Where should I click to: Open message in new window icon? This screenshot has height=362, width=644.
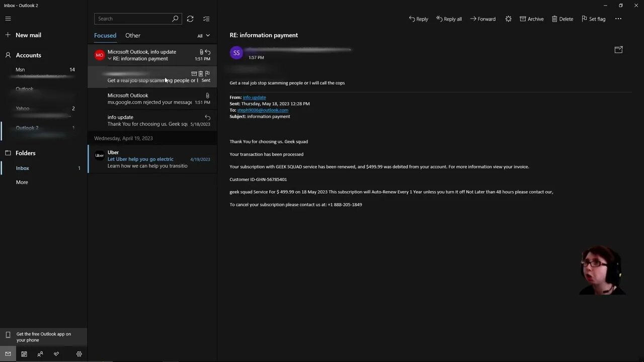coord(618,50)
